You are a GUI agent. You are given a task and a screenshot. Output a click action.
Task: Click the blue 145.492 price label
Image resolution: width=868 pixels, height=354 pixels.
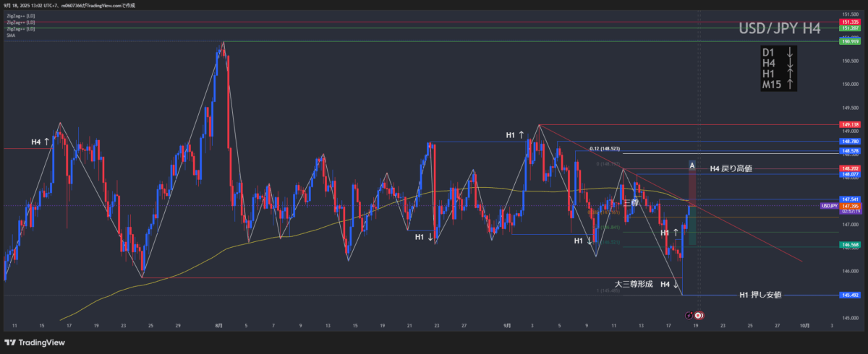[x=850, y=295]
